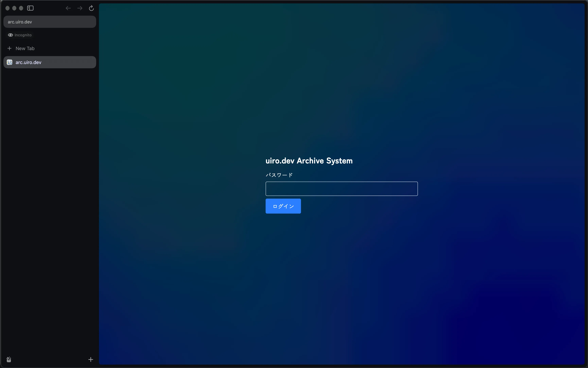588x368 pixels.
Task: Toggle the sidebar visibility icon
Action: click(x=30, y=8)
